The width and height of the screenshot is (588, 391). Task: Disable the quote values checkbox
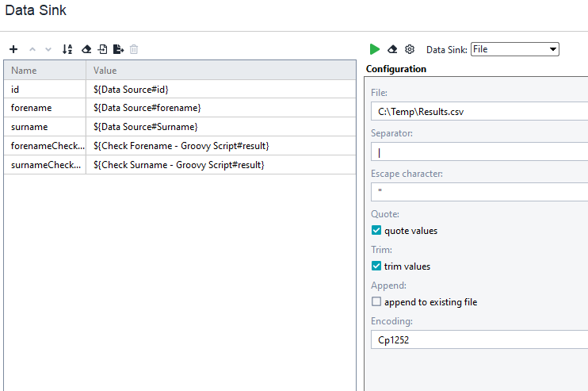(x=376, y=231)
